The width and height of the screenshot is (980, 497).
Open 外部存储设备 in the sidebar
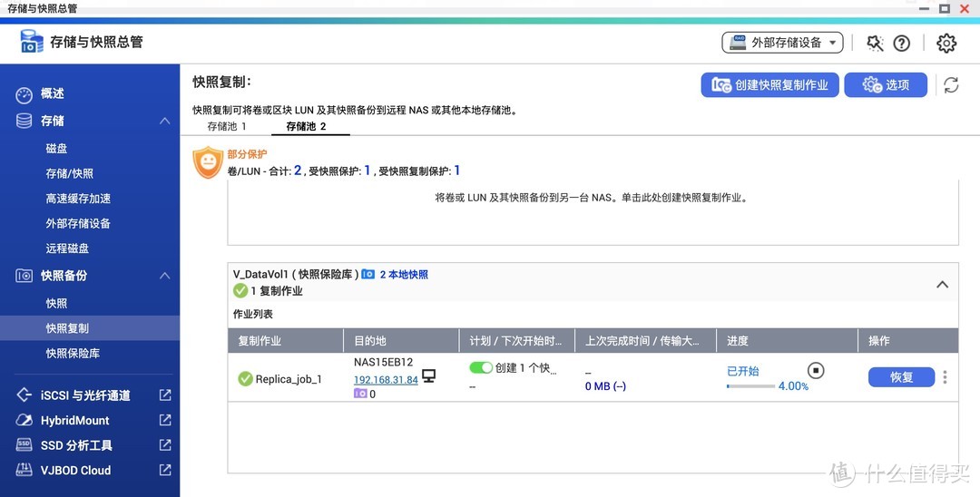[78, 223]
